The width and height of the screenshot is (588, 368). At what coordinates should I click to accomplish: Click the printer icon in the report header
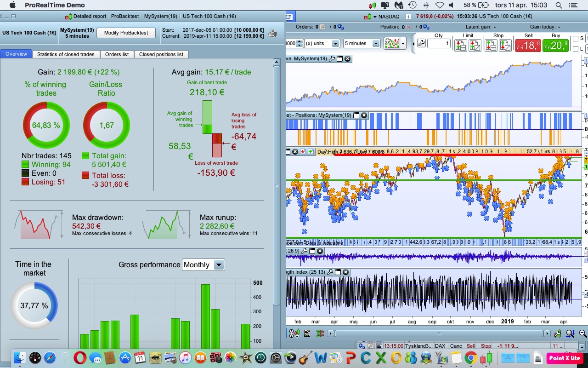272,33
